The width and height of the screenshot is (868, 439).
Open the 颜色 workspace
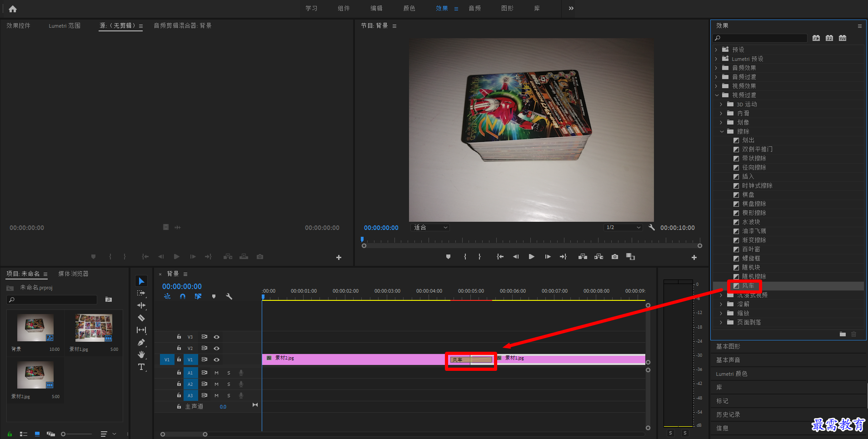click(409, 8)
